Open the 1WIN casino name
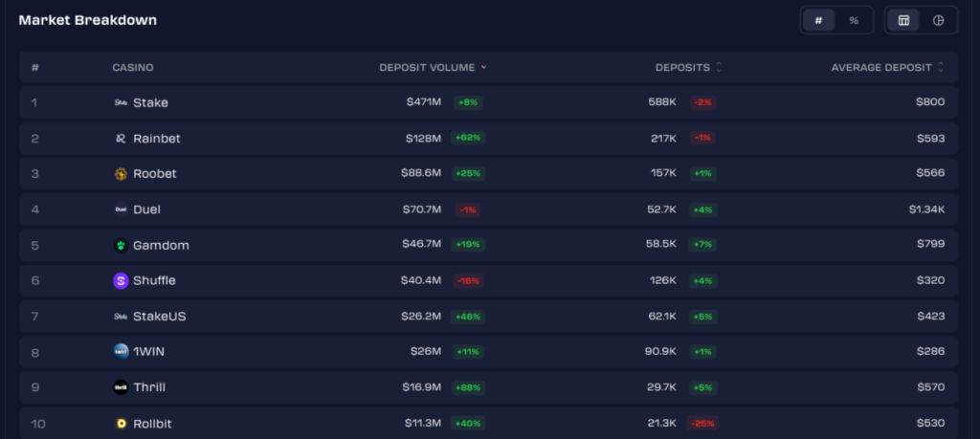This screenshot has width=980, height=439. (x=148, y=352)
